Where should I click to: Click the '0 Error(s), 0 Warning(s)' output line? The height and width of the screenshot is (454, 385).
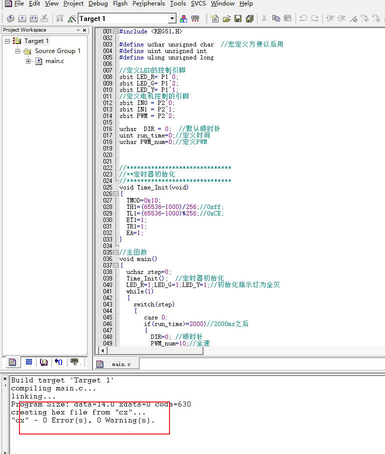(99, 420)
